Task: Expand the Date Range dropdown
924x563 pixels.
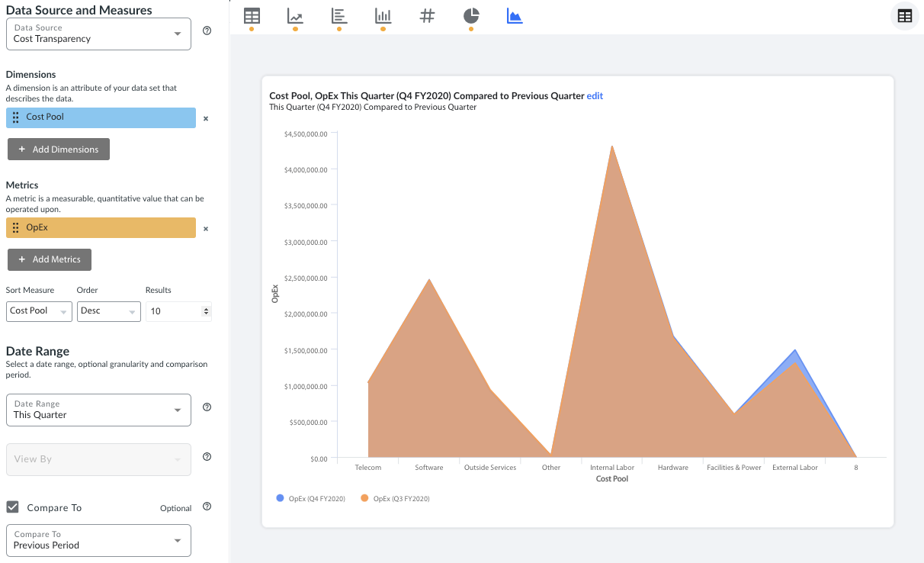Action: (x=98, y=410)
